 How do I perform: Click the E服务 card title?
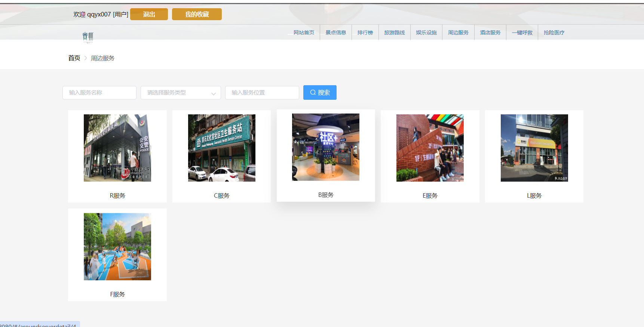(x=430, y=196)
